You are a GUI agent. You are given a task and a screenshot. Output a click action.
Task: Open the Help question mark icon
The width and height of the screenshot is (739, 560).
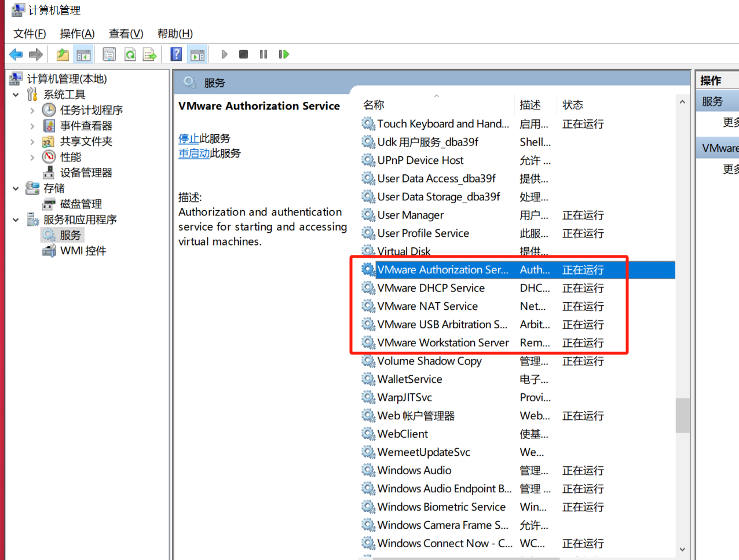176,54
